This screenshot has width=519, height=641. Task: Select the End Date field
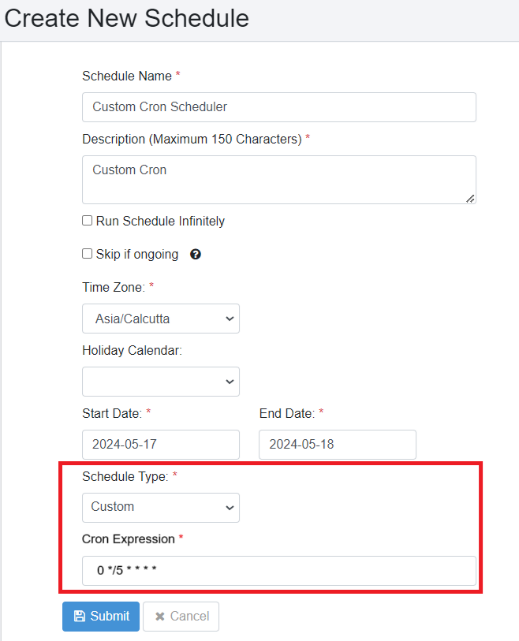(338, 444)
